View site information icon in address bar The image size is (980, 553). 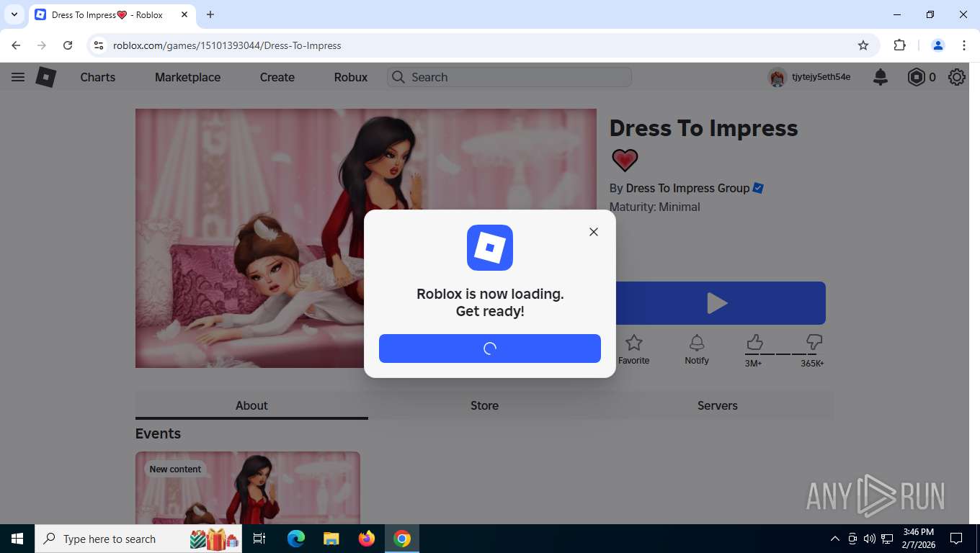[x=99, y=45]
